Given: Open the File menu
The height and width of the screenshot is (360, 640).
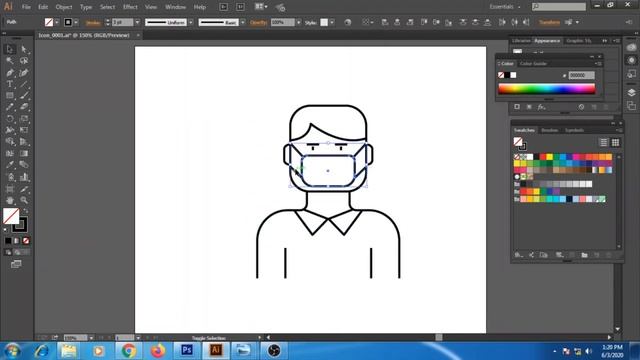Looking at the screenshot, I should [26, 7].
